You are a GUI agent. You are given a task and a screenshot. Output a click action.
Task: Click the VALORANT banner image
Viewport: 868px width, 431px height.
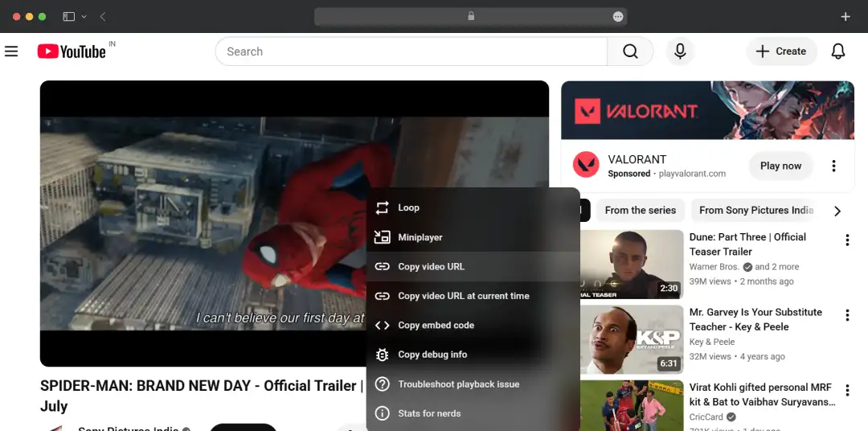[x=707, y=109]
